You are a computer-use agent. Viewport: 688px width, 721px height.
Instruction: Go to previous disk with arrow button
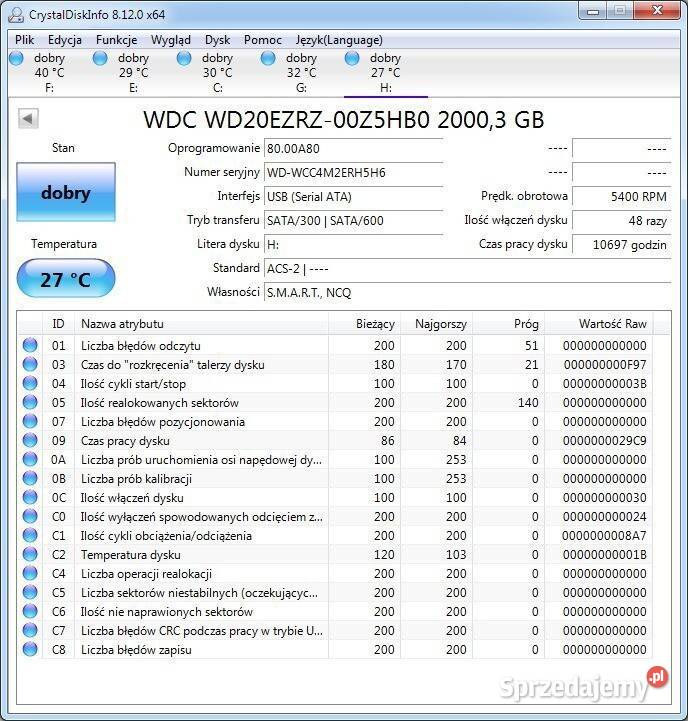[x=28, y=119]
